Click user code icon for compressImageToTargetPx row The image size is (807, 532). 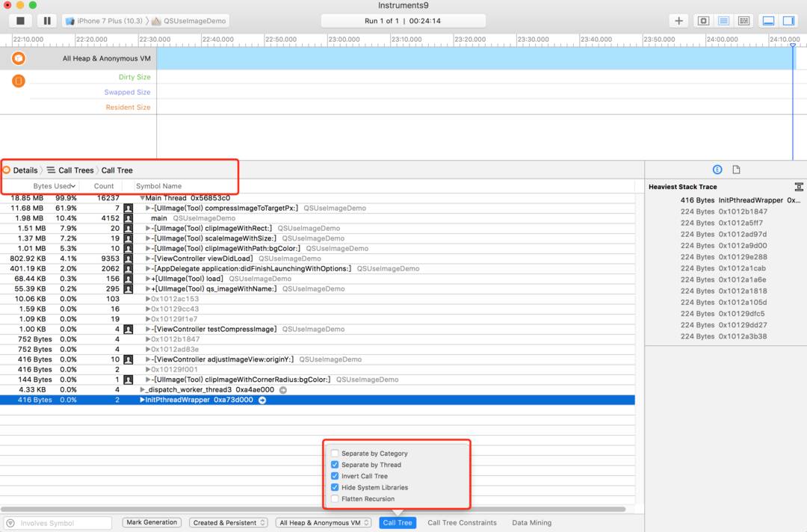click(x=129, y=208)
